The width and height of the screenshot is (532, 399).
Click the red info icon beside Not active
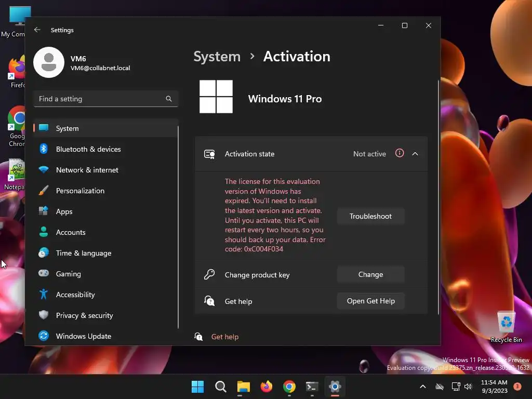[x=400, y=153]
